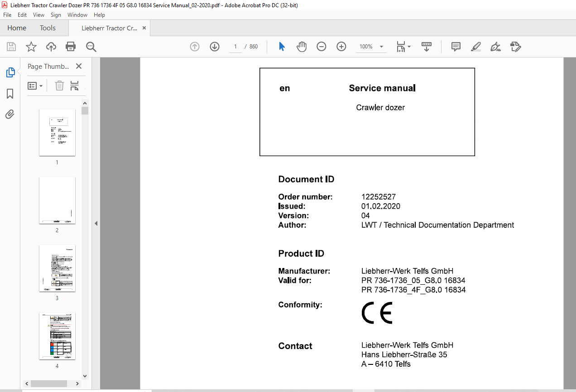Click the 'Service manual' heading text
The width and height of the screenshot is (576, 392).
click(x=382, y=88)
